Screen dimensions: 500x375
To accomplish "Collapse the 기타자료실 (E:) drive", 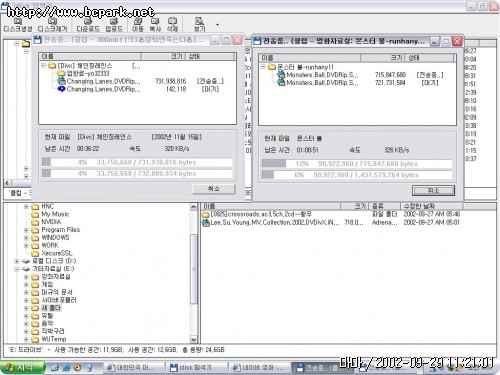I will 17,269.
